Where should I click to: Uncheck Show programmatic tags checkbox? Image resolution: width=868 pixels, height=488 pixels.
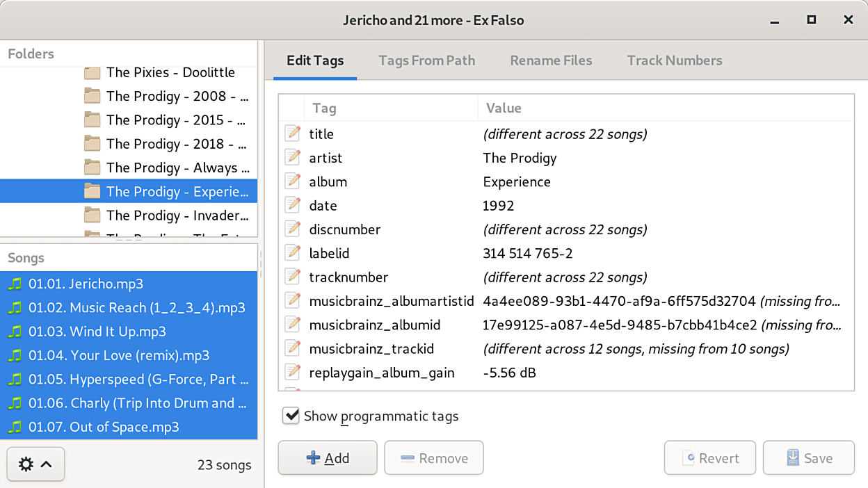[291, 416]
